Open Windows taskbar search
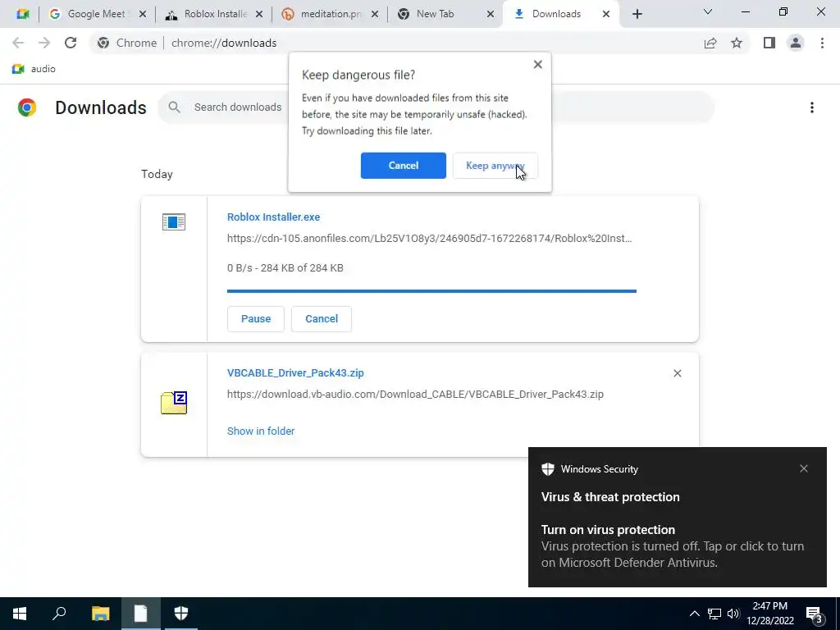This screenshot has height=630, width=840. pos(59,614)
